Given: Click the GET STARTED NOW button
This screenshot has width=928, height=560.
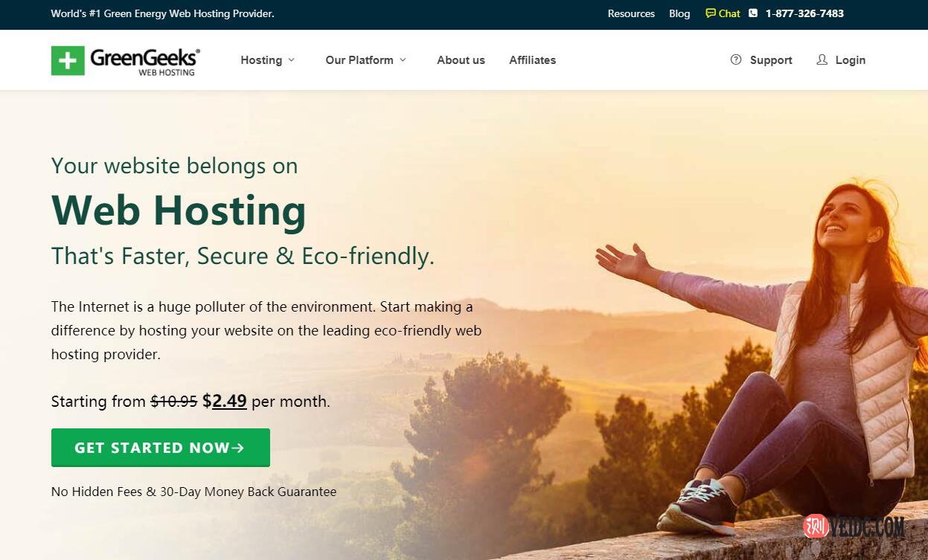Looking at the screenshot, I should tap(161, 448).
